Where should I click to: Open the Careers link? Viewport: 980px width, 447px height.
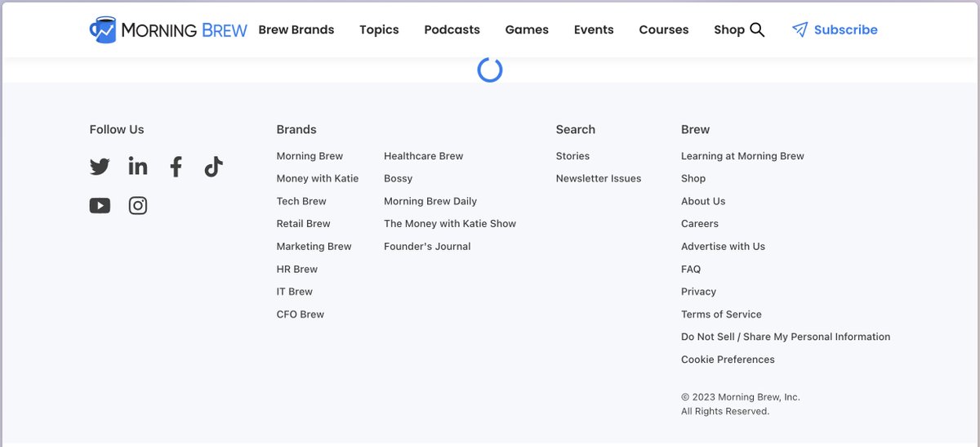(x=700, y=223)
